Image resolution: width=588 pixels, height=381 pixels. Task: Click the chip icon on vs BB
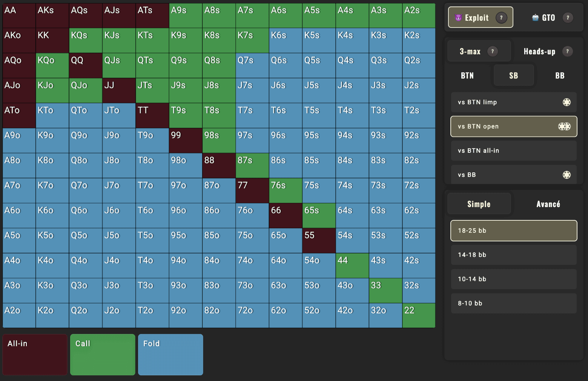[566, 174]
